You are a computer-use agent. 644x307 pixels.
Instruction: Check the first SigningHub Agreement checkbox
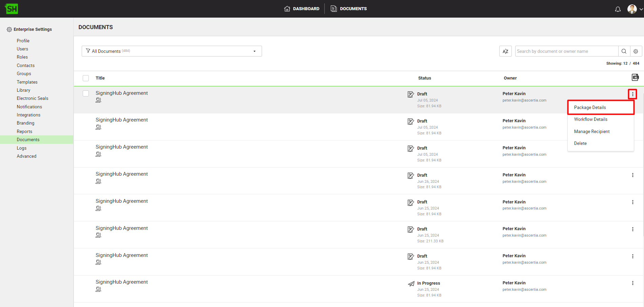tap(86, 93)
